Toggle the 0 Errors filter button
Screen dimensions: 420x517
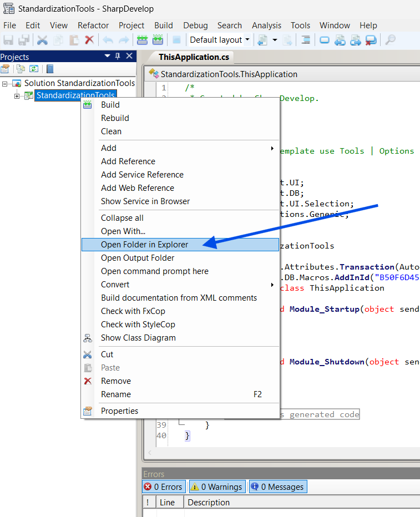pyautogui.click(x=164, y=486)
